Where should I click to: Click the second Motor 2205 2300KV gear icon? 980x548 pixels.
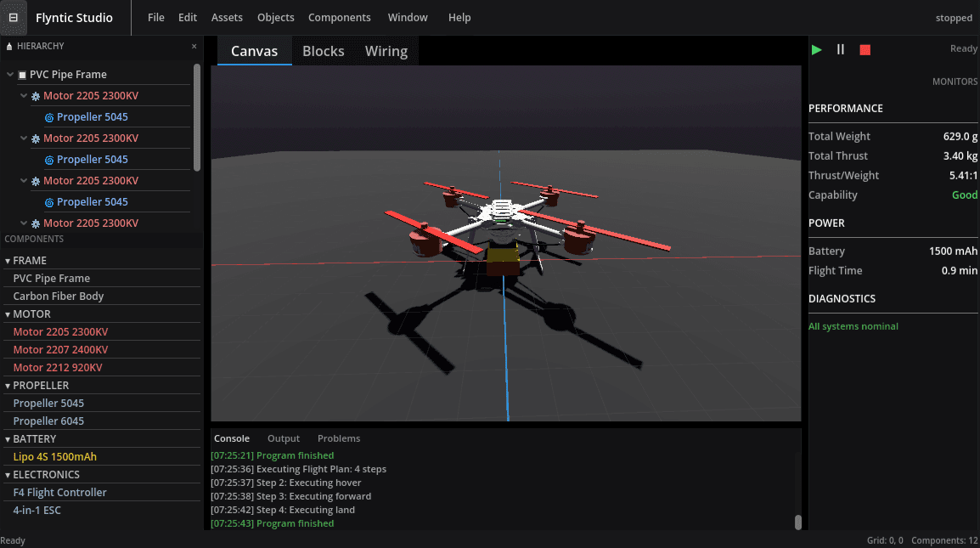tap(36, 138)
